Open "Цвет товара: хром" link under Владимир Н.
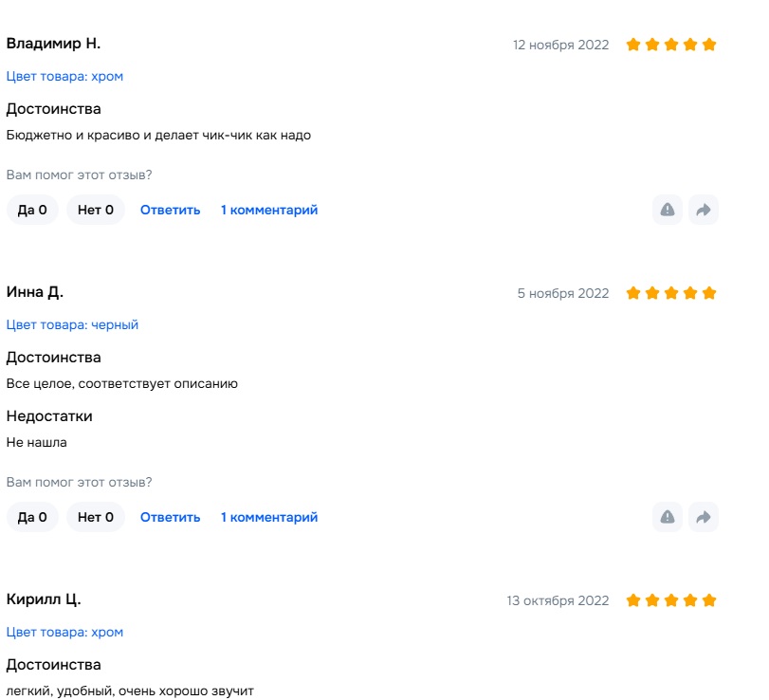 point(64,76)
